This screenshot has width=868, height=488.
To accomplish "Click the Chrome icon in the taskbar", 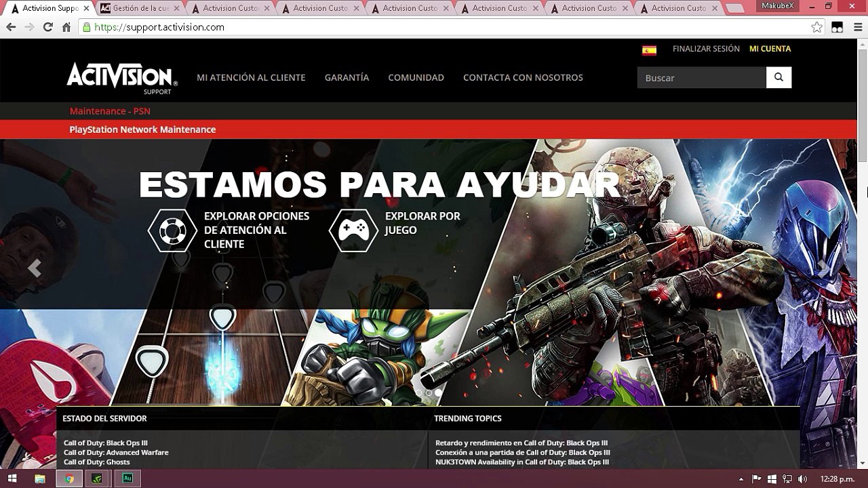I will 69,479.
